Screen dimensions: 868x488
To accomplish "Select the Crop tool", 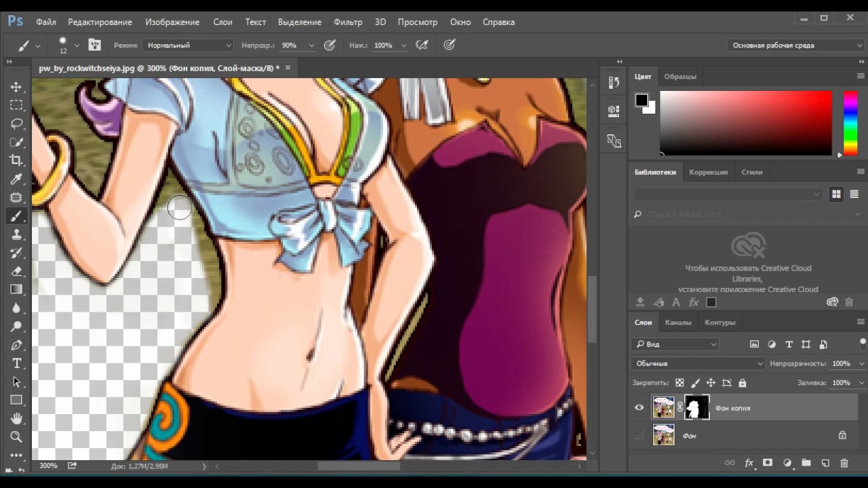I will click(x=16, y=161).
